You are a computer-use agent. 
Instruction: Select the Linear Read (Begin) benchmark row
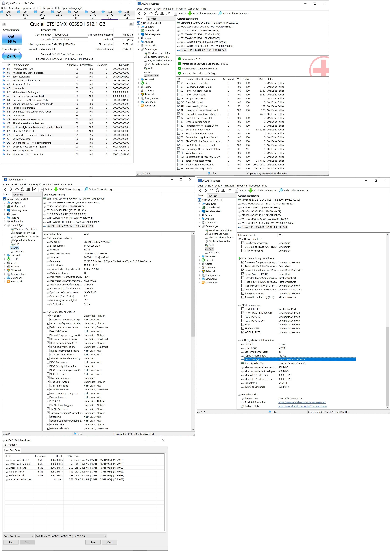pos(84,460)
